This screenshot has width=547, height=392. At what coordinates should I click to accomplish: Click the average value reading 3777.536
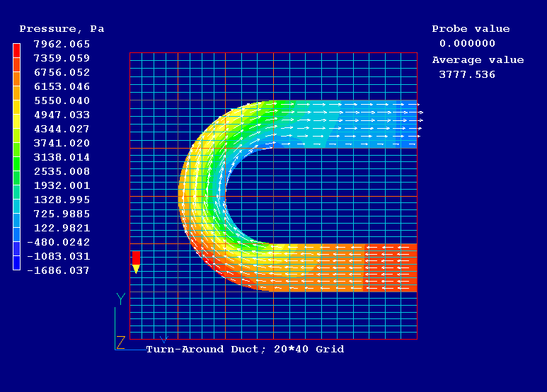467,74
